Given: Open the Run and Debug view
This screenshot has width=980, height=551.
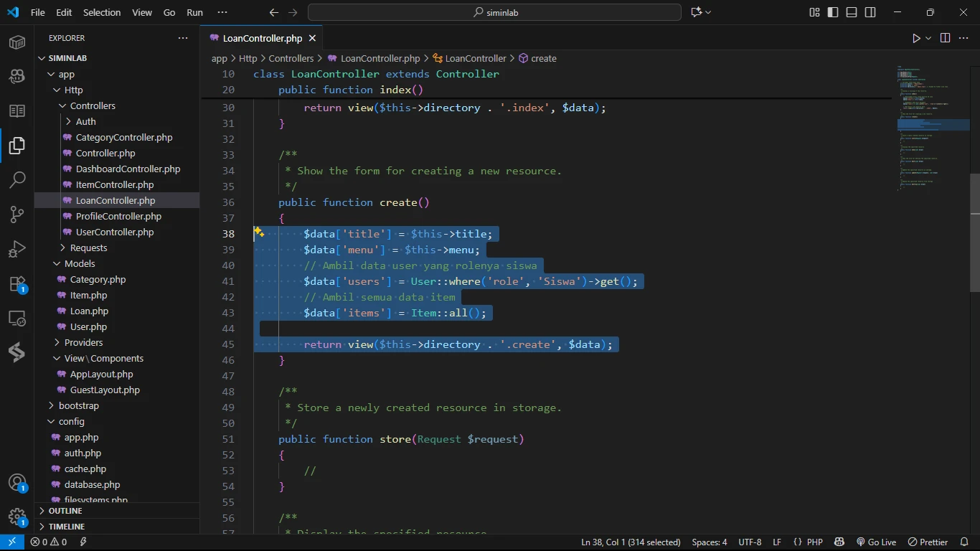Looking at the screenshot, I should point(17,249).
